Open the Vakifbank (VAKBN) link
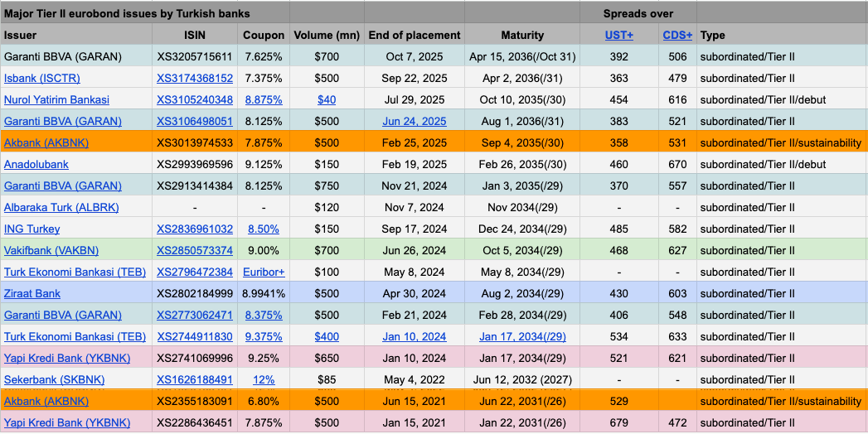The image size is (868, 434). tap(51, 250)
